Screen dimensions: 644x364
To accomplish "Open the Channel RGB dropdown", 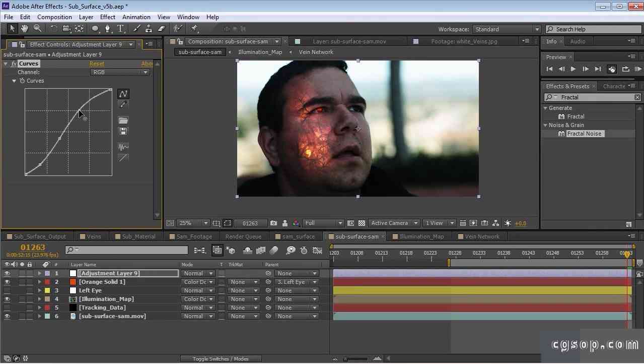I will (120, 72).
